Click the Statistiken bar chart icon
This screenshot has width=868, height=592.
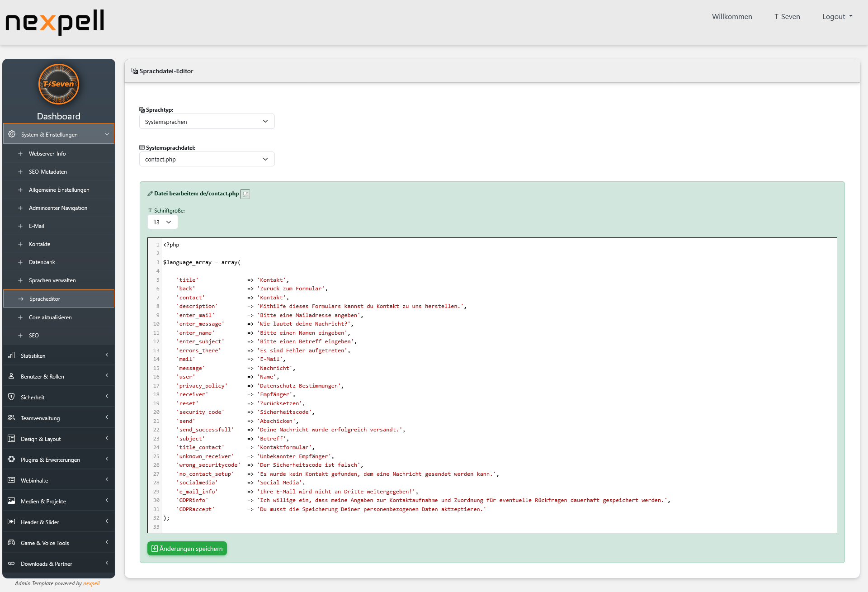(11, 355)
